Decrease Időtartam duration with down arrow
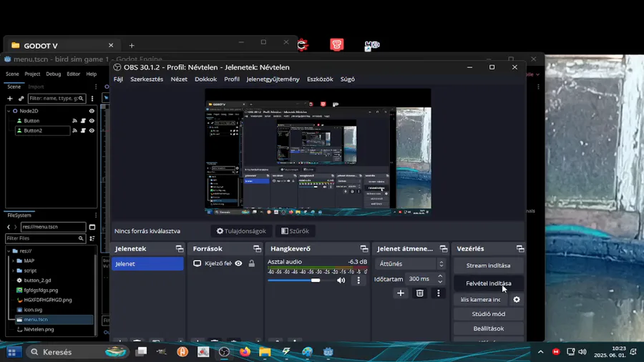644x362 pixels. coord(440,282)
